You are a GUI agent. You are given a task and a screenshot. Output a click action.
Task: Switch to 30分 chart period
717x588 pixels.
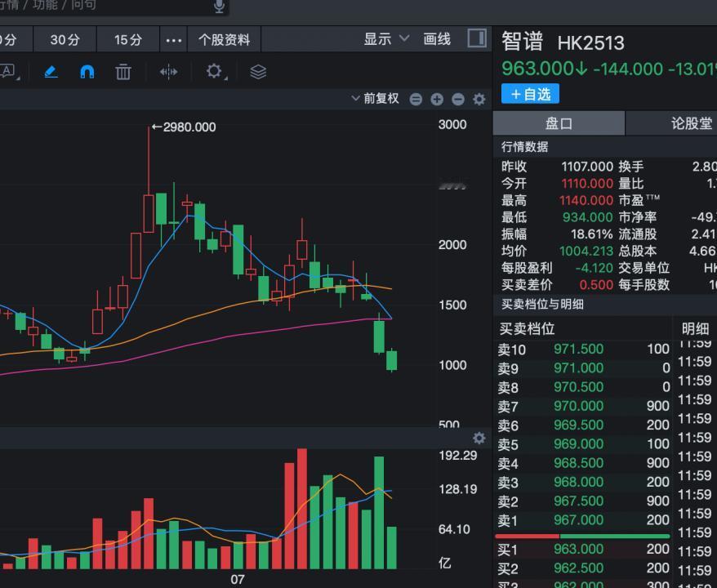coord(65,40)
